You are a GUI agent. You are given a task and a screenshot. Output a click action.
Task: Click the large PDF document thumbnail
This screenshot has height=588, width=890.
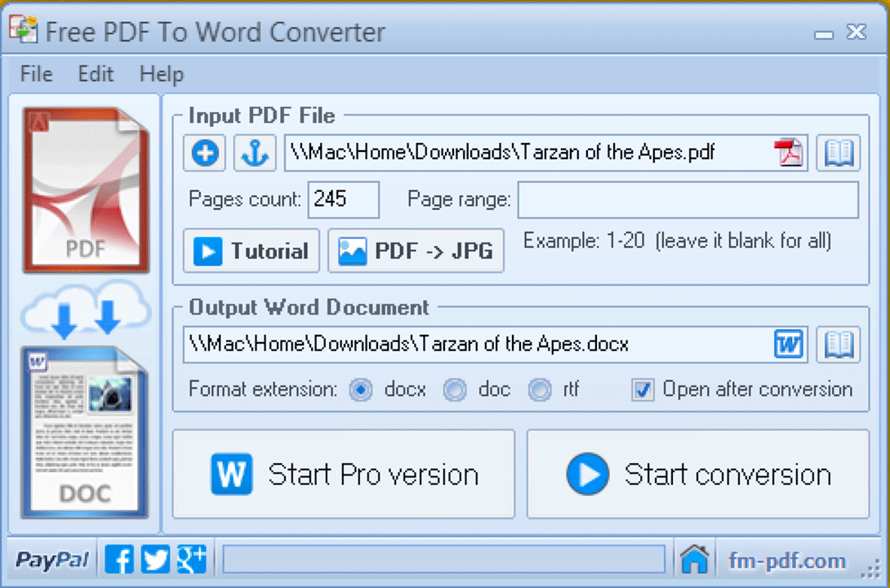coord(86,190)
